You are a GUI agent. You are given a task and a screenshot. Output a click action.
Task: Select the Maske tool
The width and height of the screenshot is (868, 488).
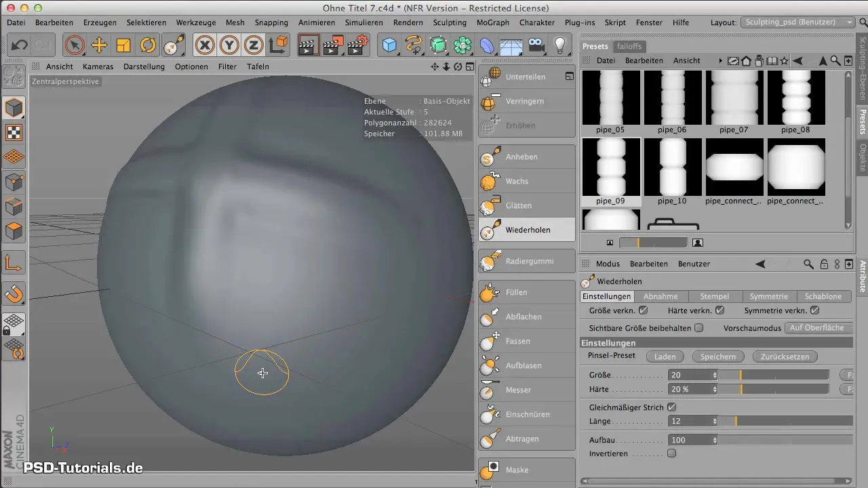[527, 470]
